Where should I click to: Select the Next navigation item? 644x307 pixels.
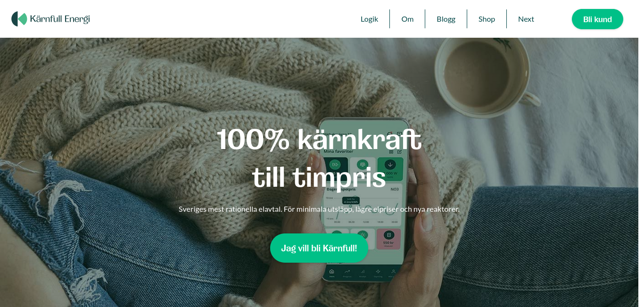coord(526,19)
